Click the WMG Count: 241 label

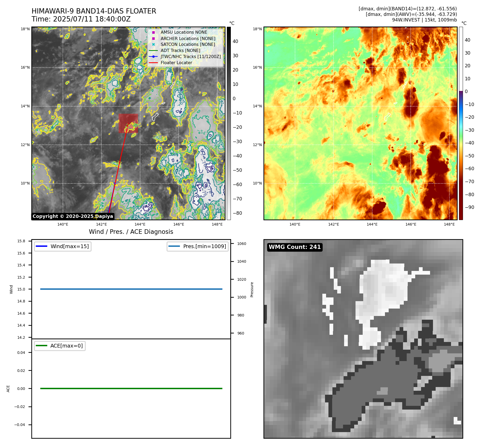pyautogui.click(x=295, y=247)
